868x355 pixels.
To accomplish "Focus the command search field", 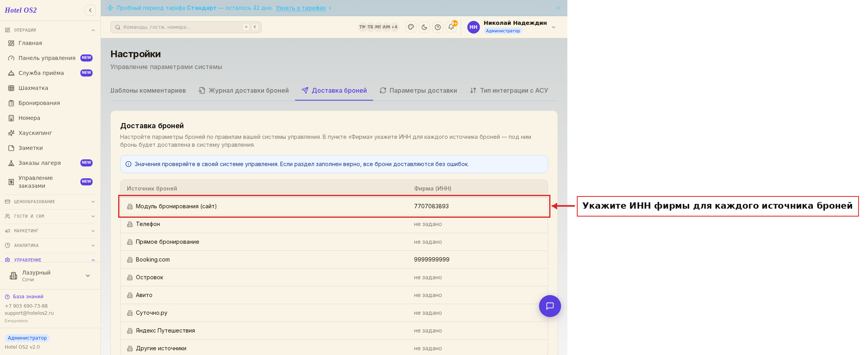I will (x=186, y=27).
